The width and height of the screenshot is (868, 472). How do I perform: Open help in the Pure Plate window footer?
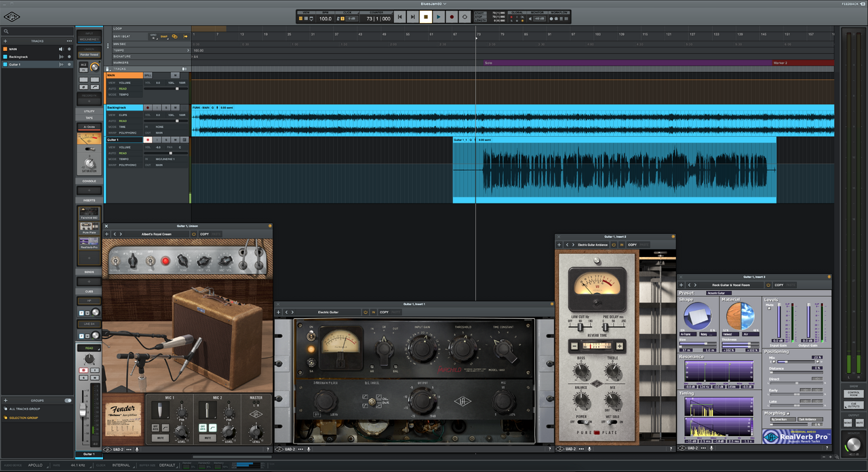tap(673, 449)
